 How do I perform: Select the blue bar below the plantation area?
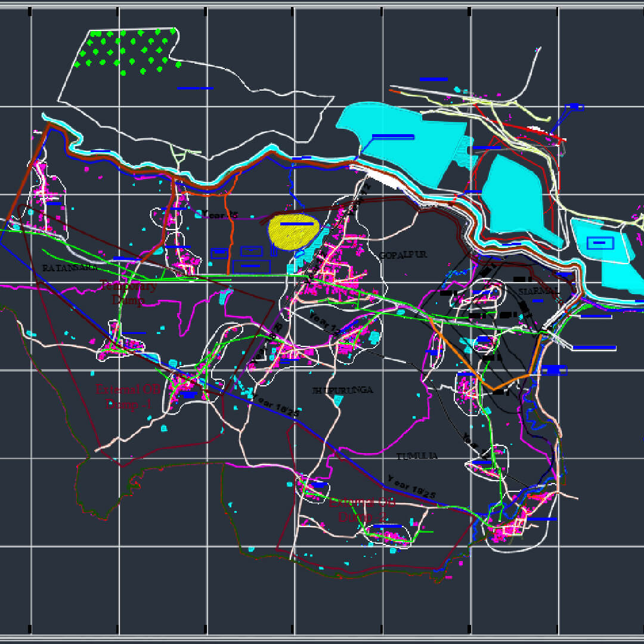[195, 88]
